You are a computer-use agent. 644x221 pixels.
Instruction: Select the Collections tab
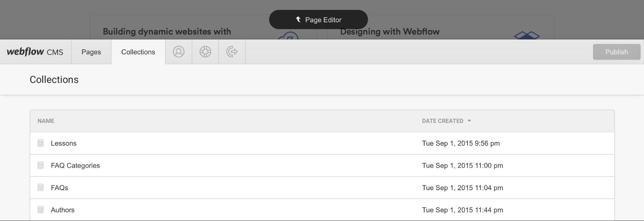coord(138,52)
